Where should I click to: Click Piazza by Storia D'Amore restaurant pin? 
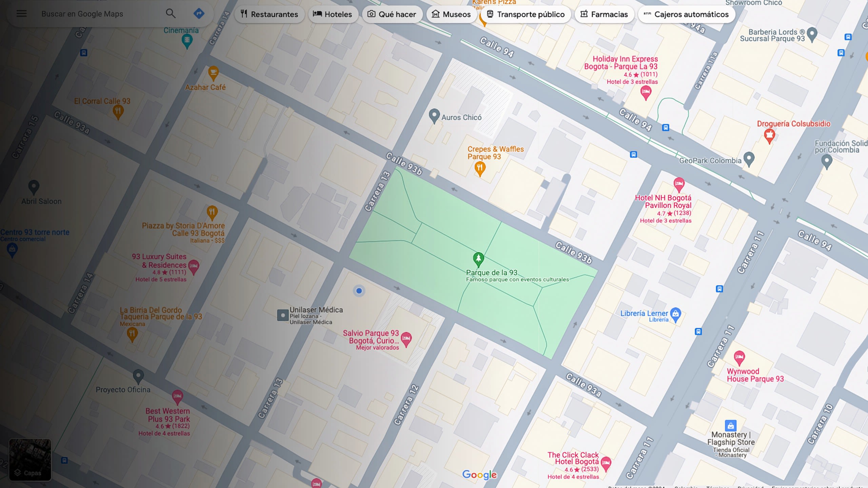[212, 212]
